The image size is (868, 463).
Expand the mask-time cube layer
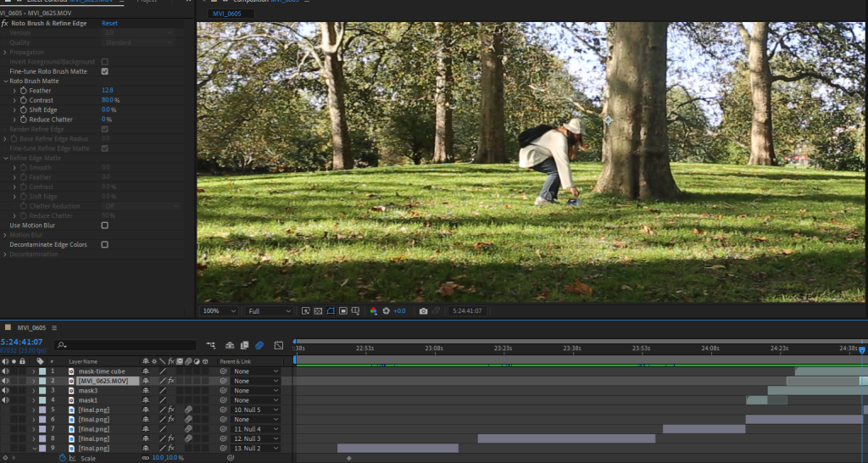(33, 371)
